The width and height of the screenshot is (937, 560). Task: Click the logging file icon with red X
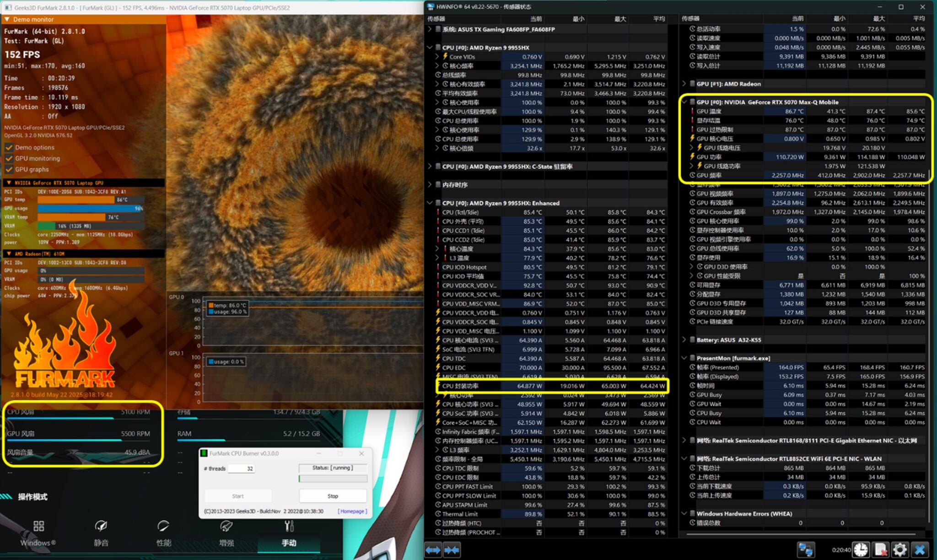[880, 549]
